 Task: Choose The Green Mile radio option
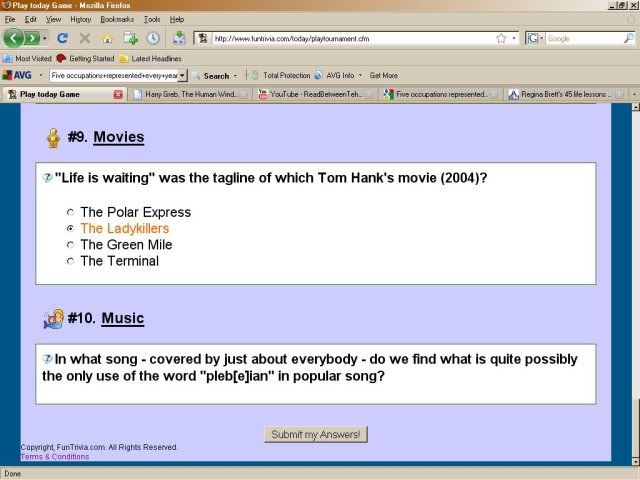[70, 245]
